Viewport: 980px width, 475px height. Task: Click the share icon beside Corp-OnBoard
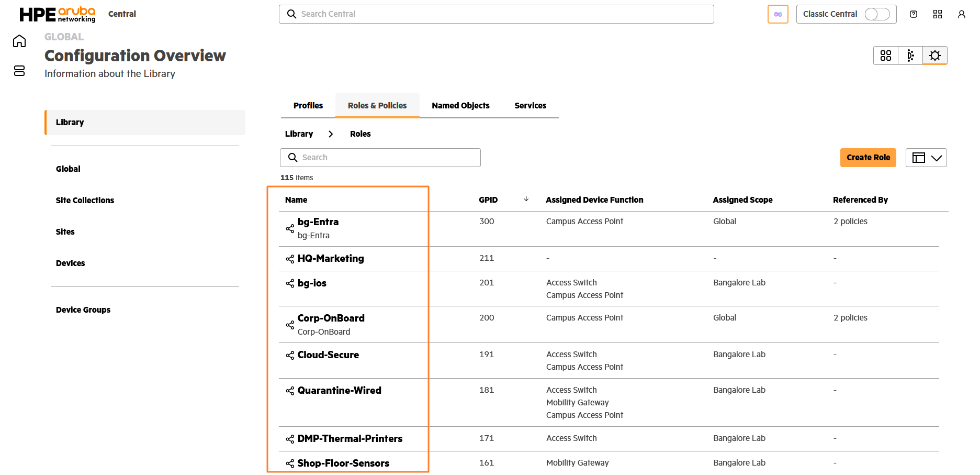(x=290, y=325)
